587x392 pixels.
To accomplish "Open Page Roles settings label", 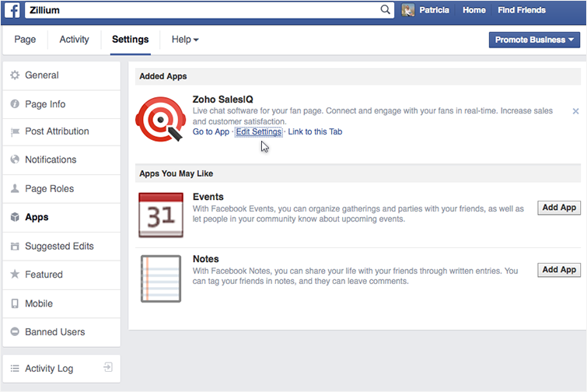I will tap(50, 189).
